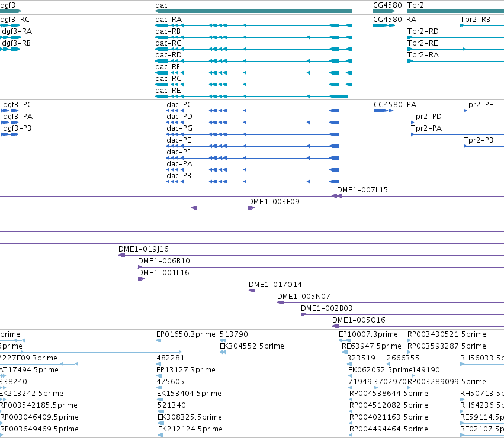
Task: Select the Tpr2-PB protein label
Action: [479, 140]
